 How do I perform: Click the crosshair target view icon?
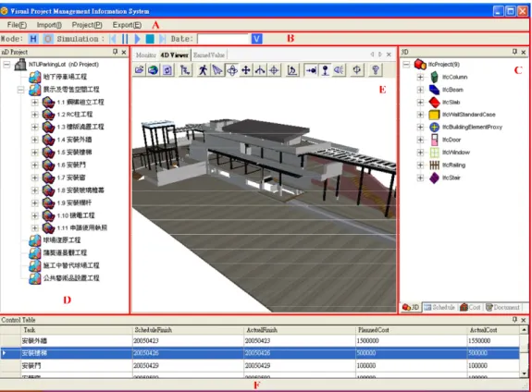click(274, 70)
